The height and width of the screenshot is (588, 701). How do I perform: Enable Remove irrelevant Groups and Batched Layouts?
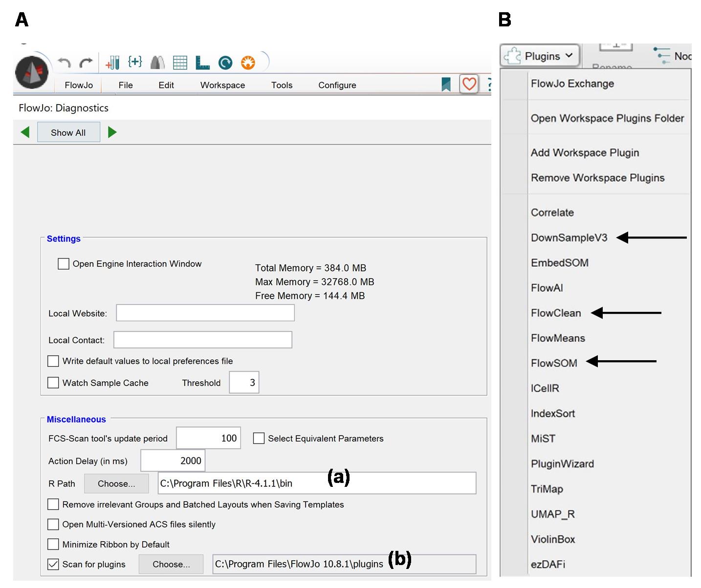click(x=53, y=504)
